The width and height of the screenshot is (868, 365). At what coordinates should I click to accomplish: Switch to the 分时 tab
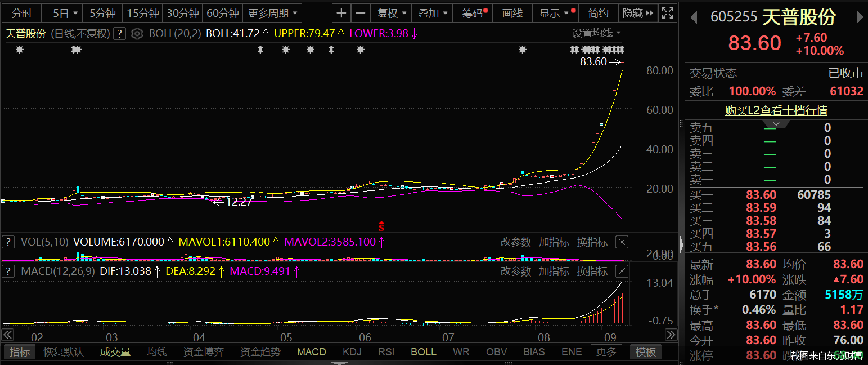pos(22,13)
